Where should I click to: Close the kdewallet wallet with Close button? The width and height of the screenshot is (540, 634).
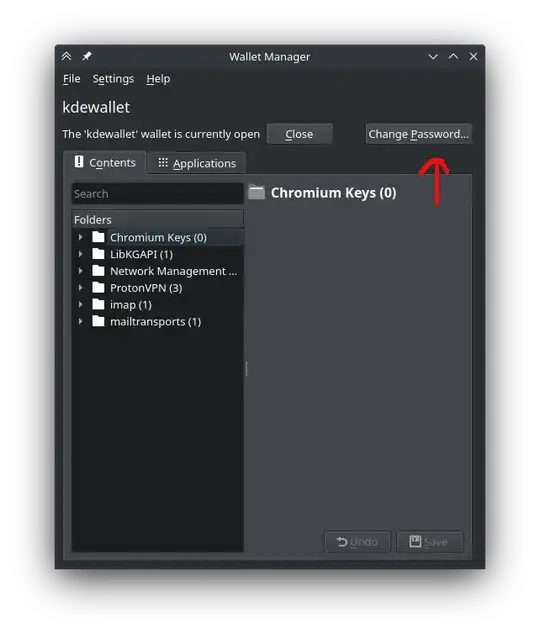[x=299, y=134]
